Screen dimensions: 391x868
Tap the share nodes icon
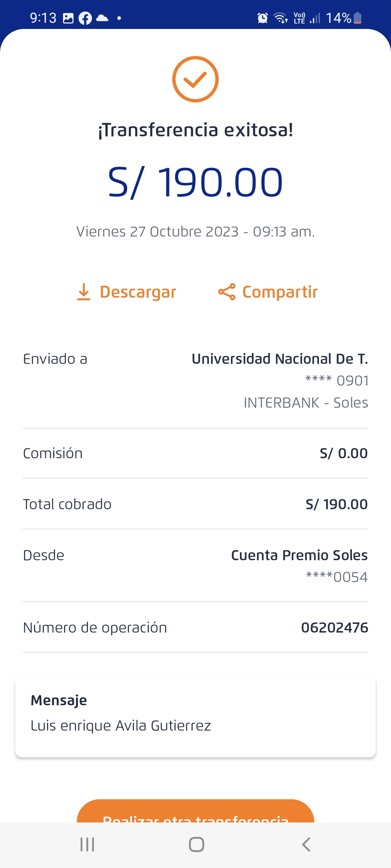(227, 292)
